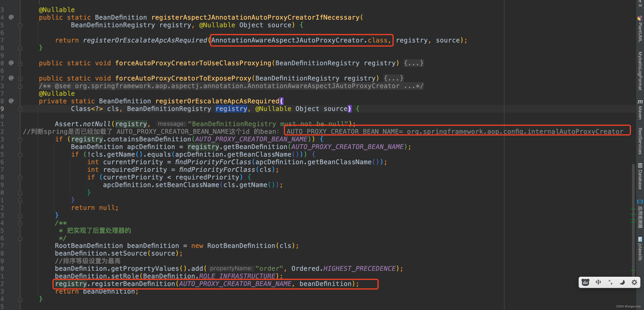Collapse the 'if (currentPriority < requiredPriority)' block
Screen dimensions: 644x310
tap(20, 178)
